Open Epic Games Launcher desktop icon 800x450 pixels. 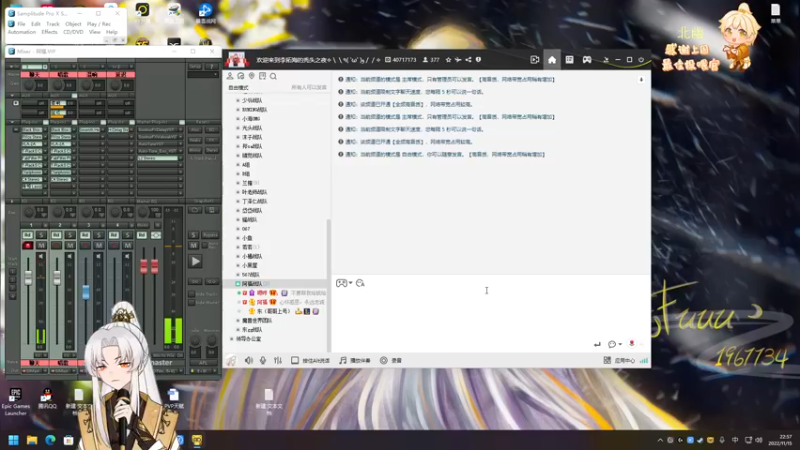click(16, 402)
